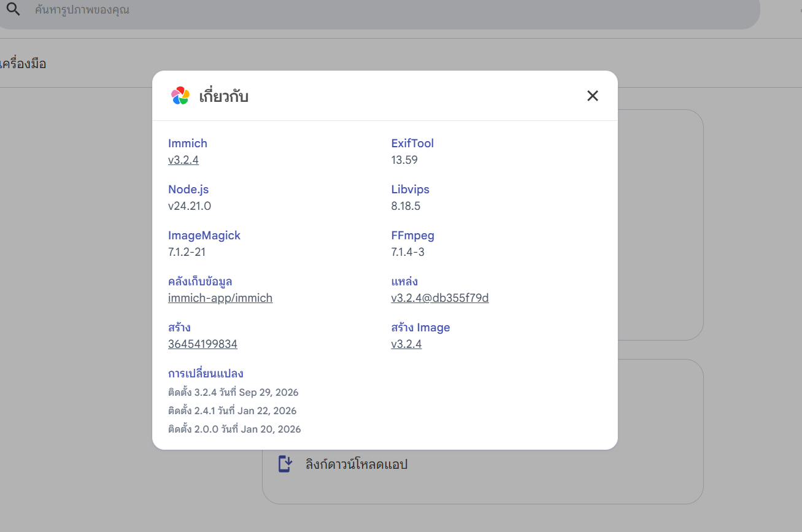
Task: Close the เกี่ยวกับ dialog with the X
Action: (x=592, y=96)
